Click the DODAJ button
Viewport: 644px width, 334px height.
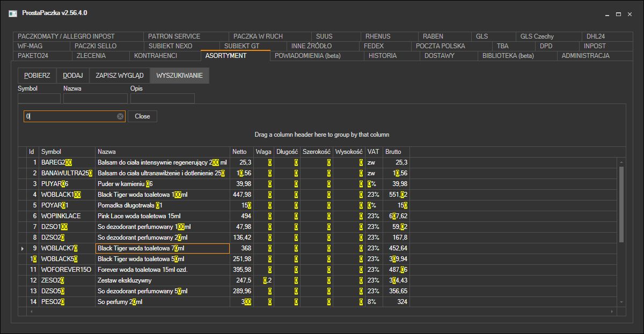tap(73, 76)
